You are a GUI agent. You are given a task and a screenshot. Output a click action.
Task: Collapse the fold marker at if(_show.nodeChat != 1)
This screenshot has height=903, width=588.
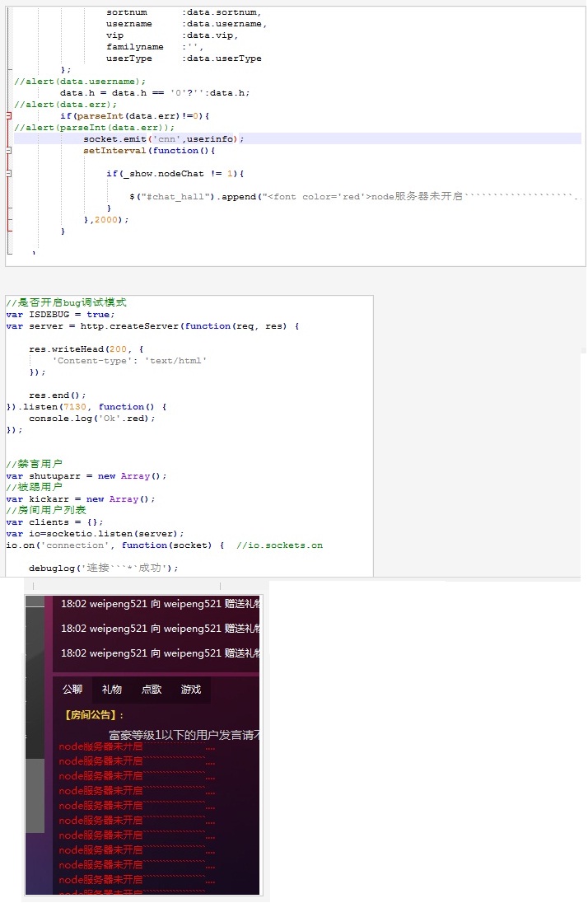pyautogui.click(x=8, y=173)
